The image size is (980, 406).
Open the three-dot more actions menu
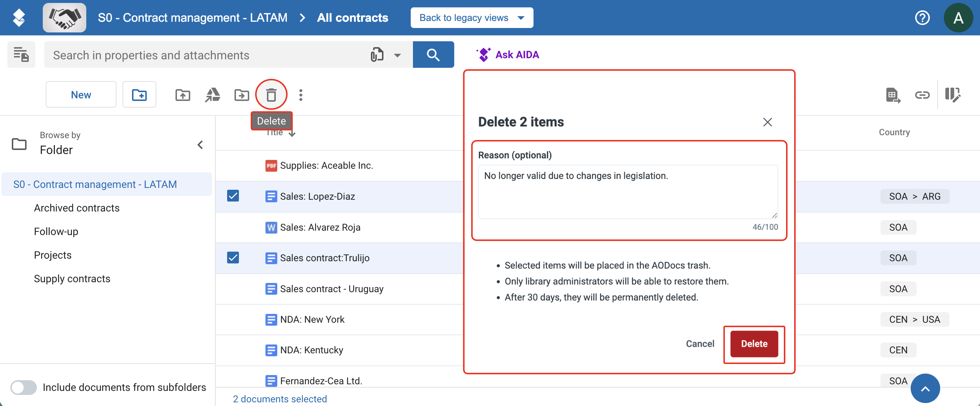point(300,95)
